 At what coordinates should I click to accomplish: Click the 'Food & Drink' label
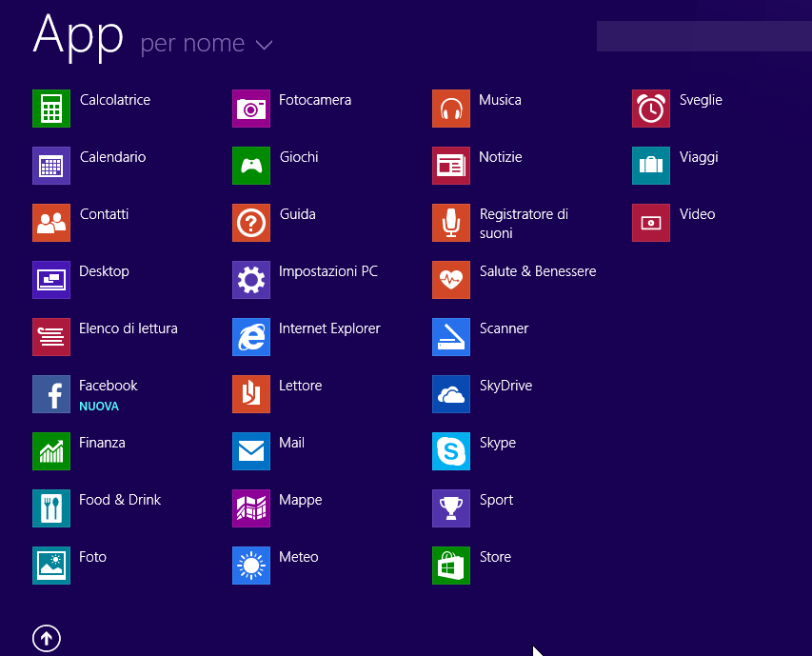(x=120, y=500)
